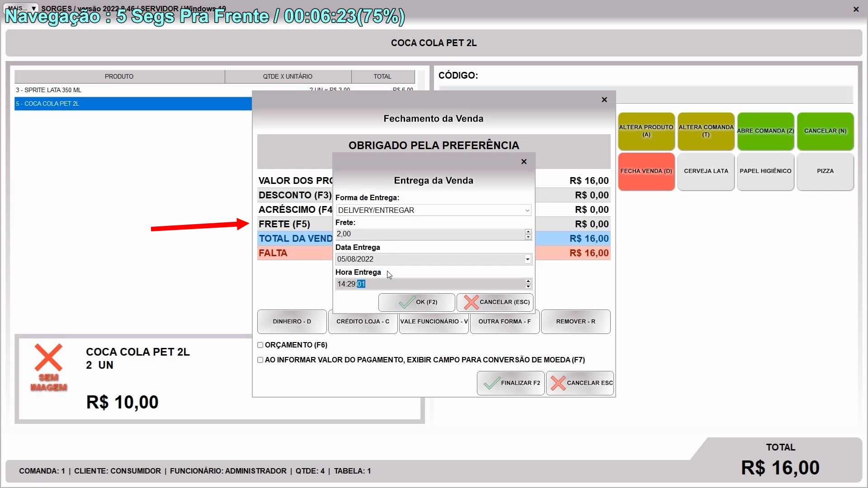Click green checkmark on OK (F2) button

click(406, 302)
